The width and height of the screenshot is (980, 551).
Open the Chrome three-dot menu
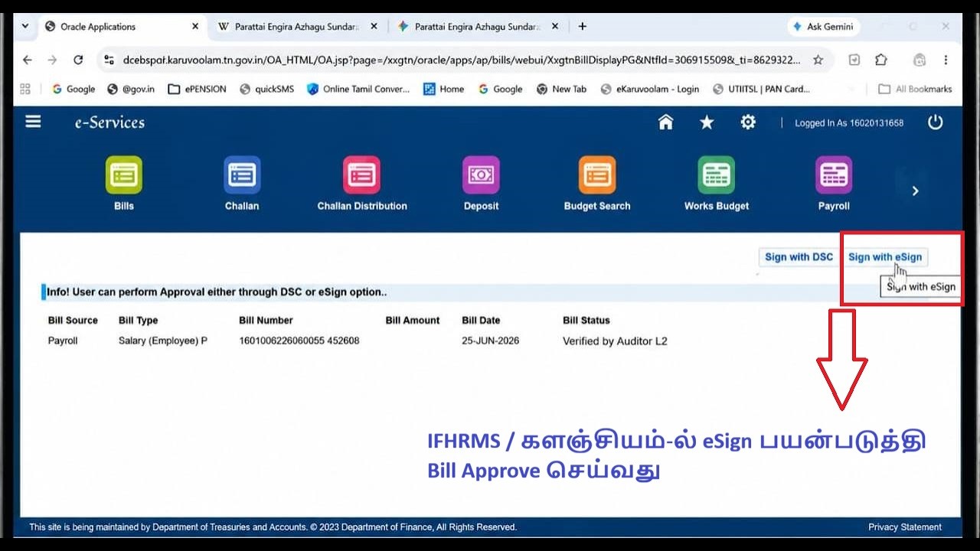946,60
